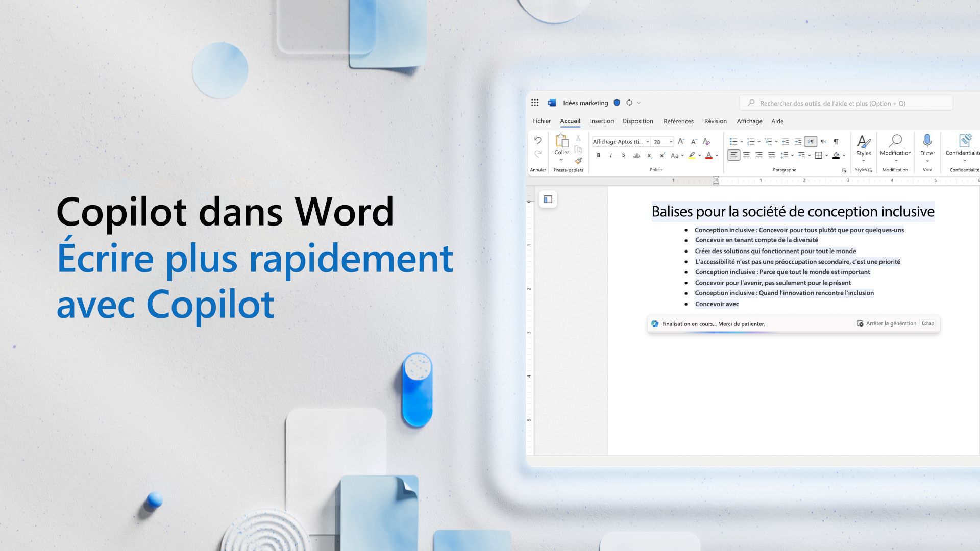Click the Échap key hint button

[x=928, y=323]
